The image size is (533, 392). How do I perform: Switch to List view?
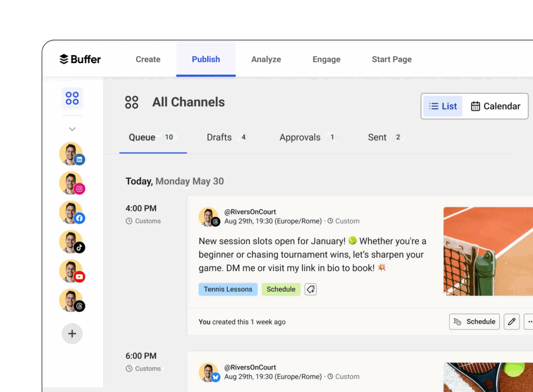click(442, 106)
